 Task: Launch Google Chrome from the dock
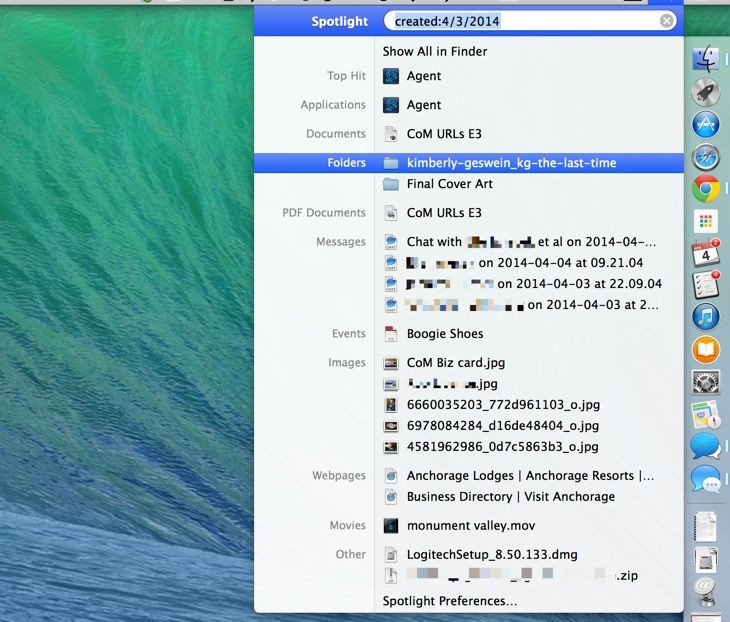tap(706, 188)
